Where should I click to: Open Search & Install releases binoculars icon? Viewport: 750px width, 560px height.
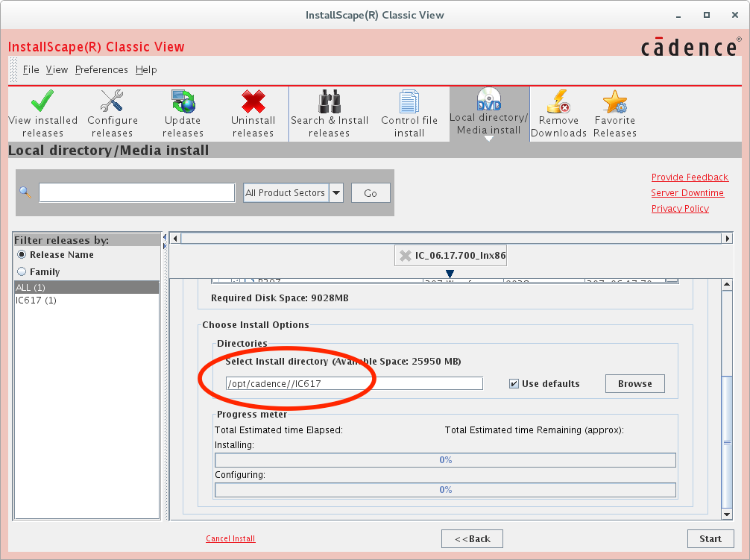point(330,101)
